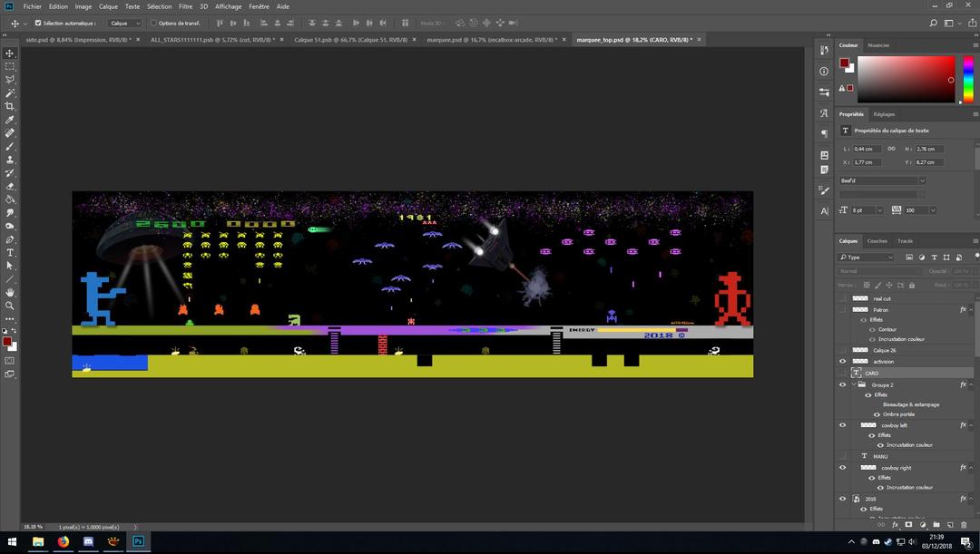This screenshot has width=980, height=554.
Task: Hide the Groupe 2 layer group
Action: click(x=842, y=384)
